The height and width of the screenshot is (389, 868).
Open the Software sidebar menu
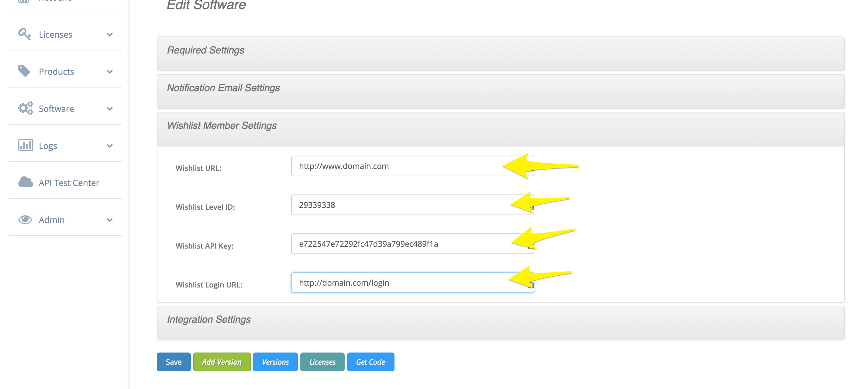65,109
